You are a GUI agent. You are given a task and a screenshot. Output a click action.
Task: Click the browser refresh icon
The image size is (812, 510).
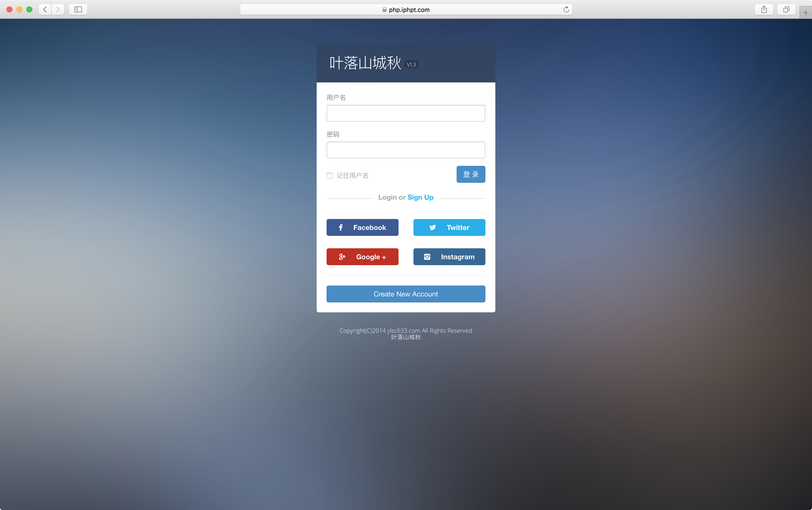[x=566, y=9]
